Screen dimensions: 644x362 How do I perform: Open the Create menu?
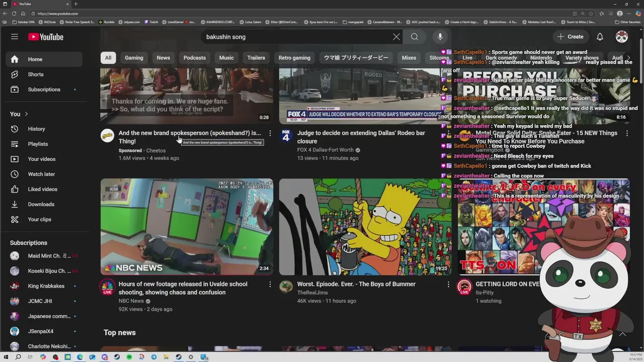tap(570, 37)
